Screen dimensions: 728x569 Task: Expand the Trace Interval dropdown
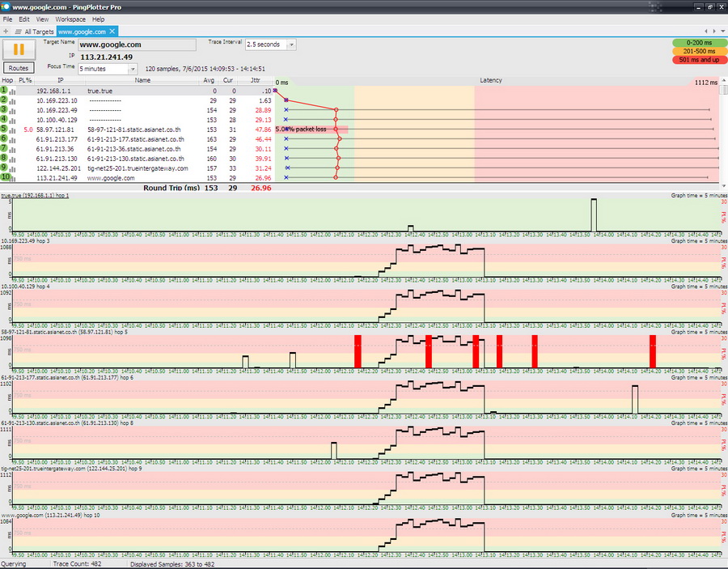click(291, 45)
